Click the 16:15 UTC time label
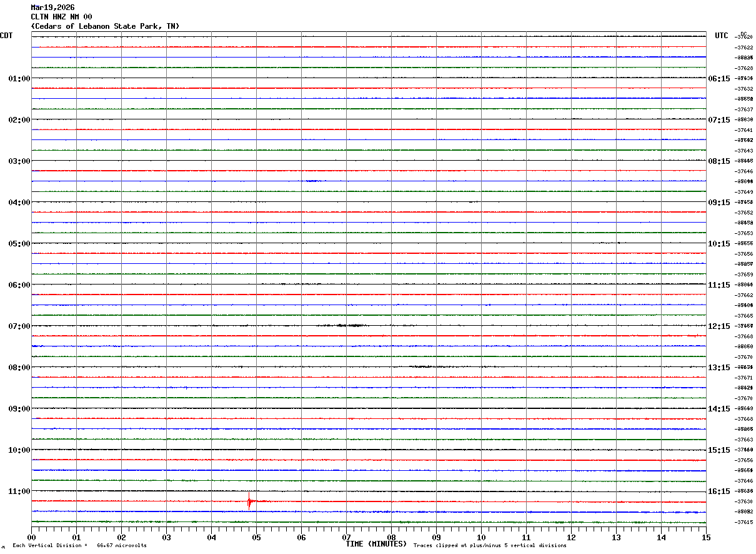The height and width of the screenshot is (554, 756). click(x=719, y=491)
